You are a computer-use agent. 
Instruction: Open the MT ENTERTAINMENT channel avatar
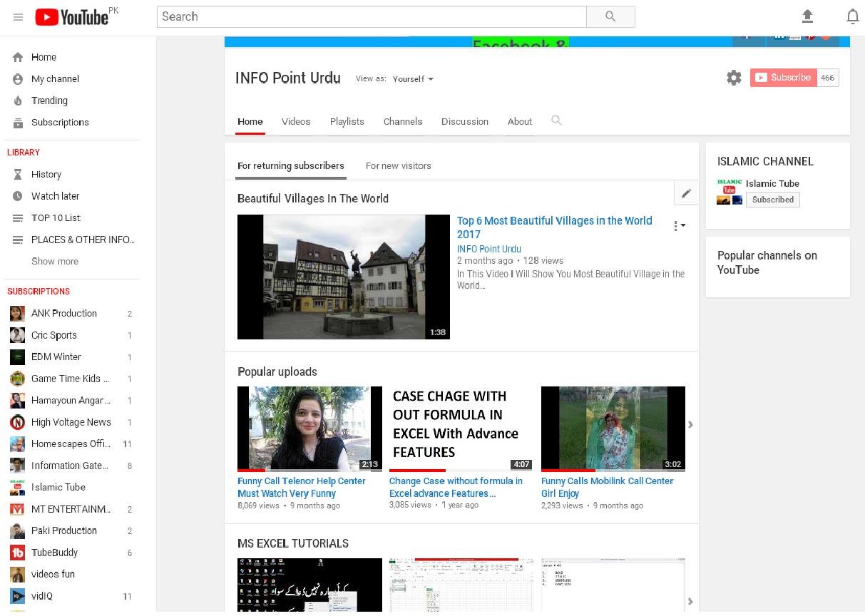[x=18, y=509]
